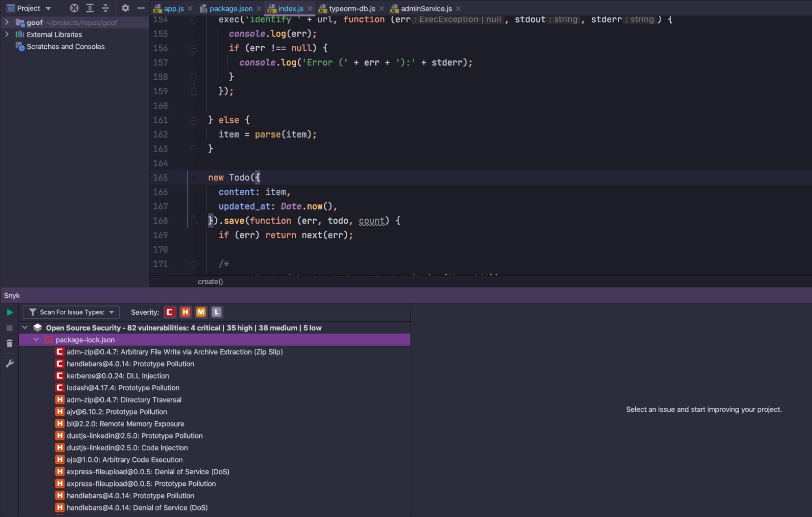Select the lodash Prototype Pollution issue

(x=123, y=388)
